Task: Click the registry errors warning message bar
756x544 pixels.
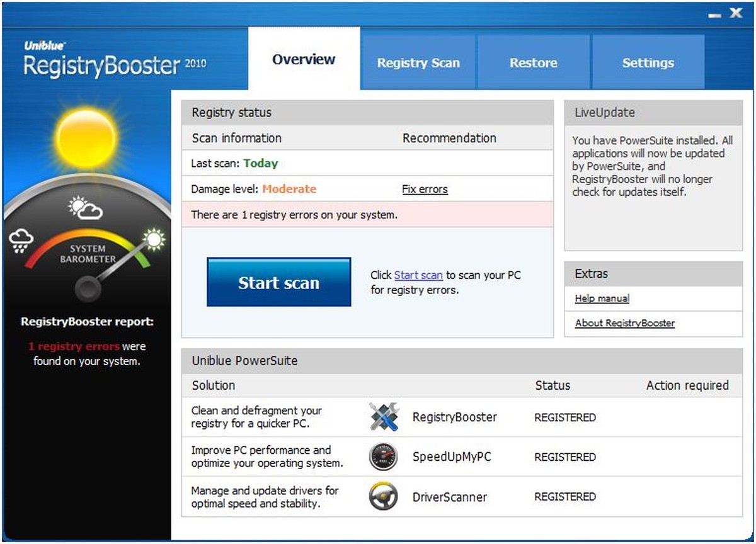Action: [367, 215]
